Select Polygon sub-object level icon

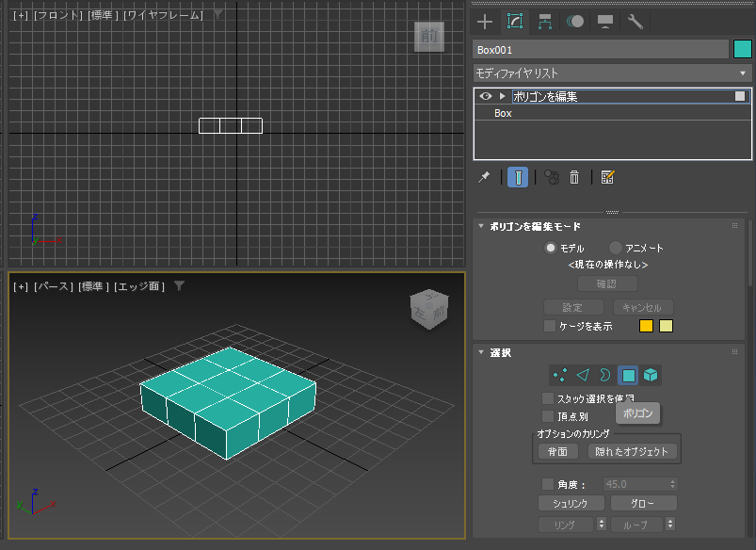coord(628,375)
